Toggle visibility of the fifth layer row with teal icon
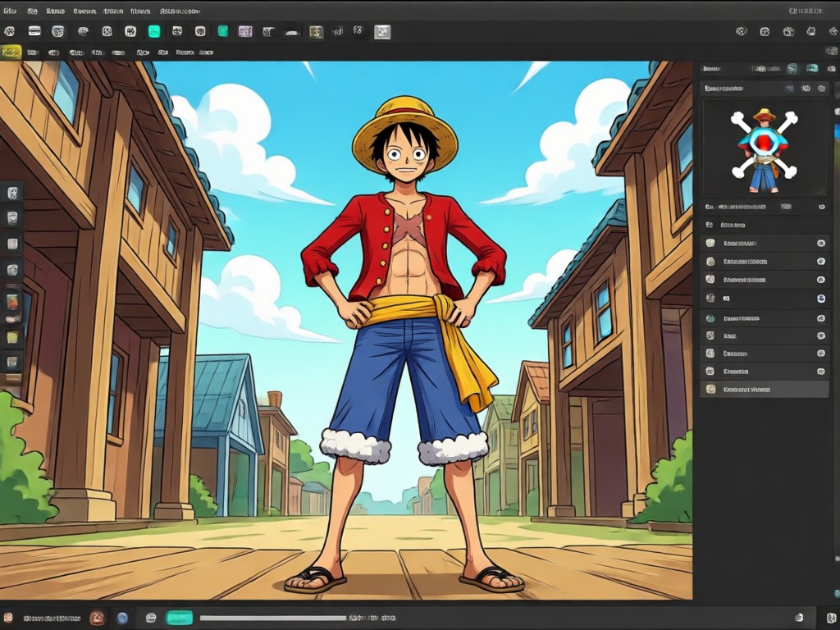This screenshot has height=630, width=840. click(x=820, y=318)
